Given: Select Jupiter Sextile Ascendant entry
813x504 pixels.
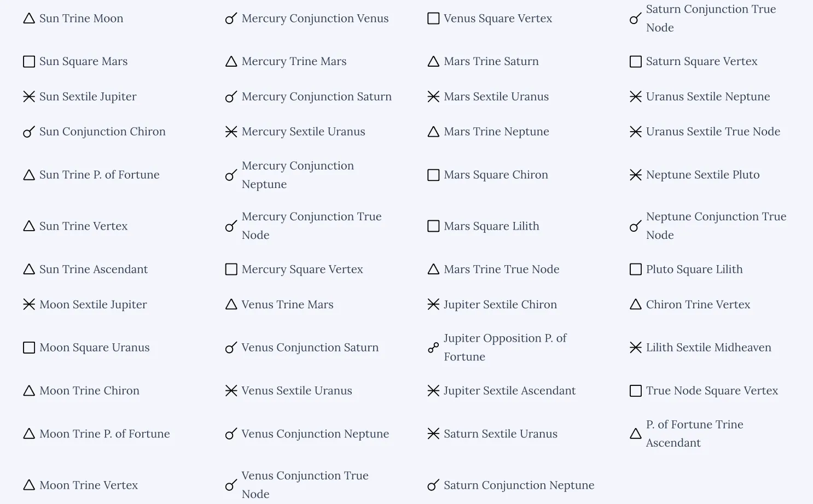Looking at the screenshot, I should click(509, 391).
